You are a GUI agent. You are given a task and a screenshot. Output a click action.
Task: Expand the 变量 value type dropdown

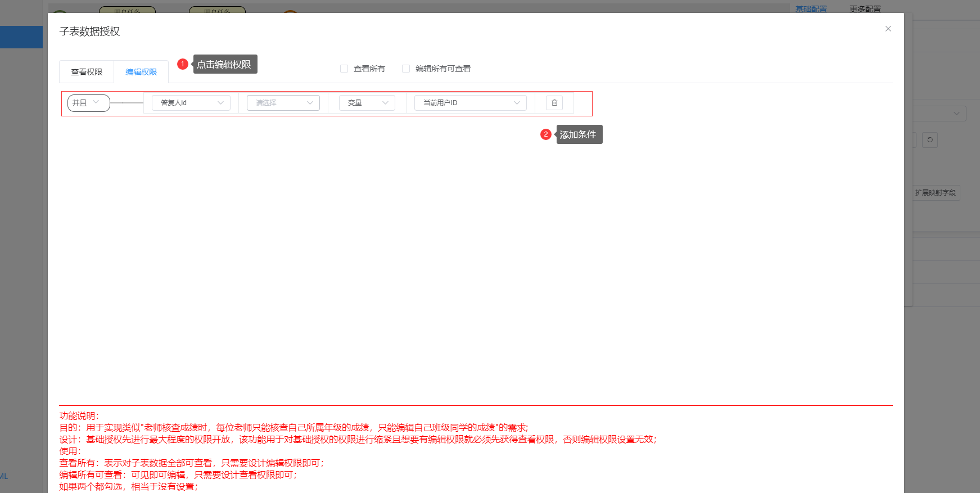tap(367, 103)
